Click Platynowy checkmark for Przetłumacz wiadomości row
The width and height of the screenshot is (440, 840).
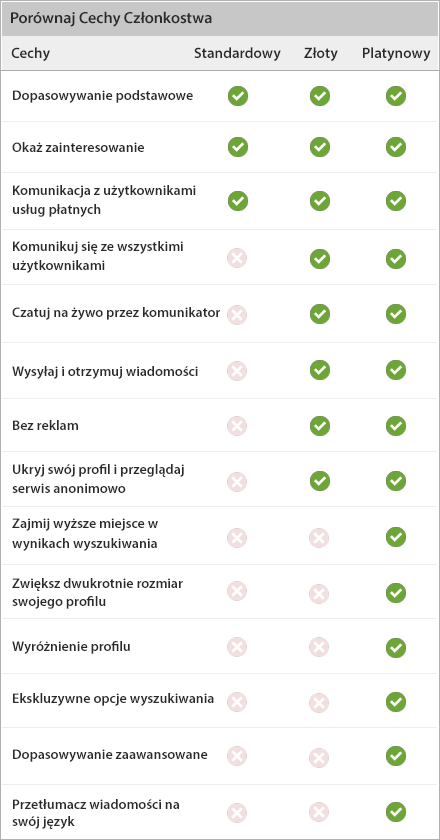coord(396,812)
